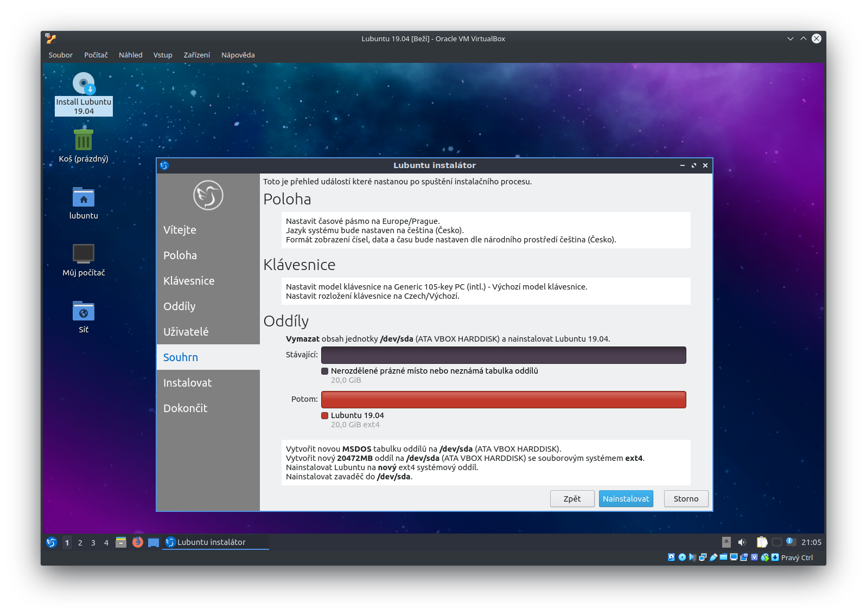Switch to virtual desktop 4
Viewport: 867px width, 616px height.
click(106, 542)
